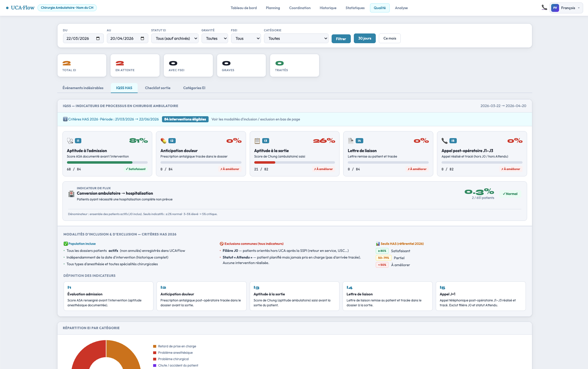This screenshot has width=588, height=369.
Task: Click the ≥80% threshold badge
Action: click(382, 251)
